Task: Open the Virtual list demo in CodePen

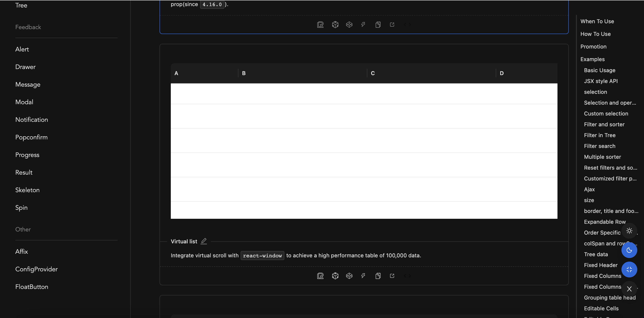Action: (349, 276)
